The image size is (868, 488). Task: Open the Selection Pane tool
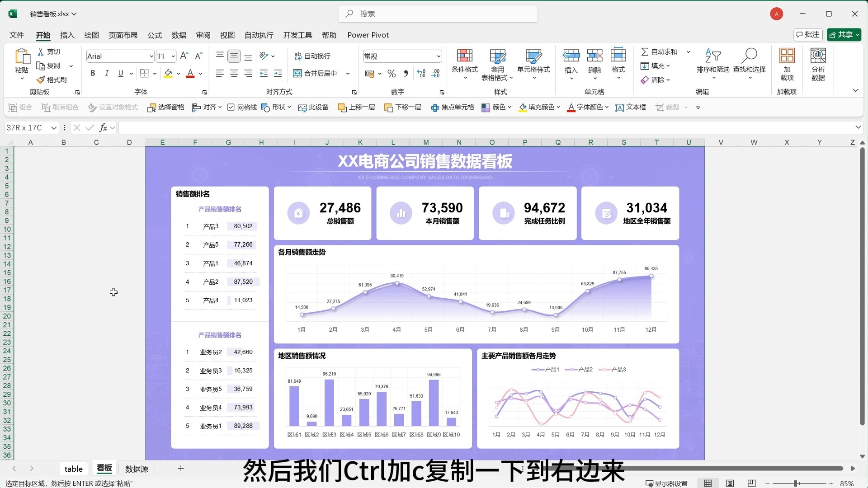pos(165,108)
